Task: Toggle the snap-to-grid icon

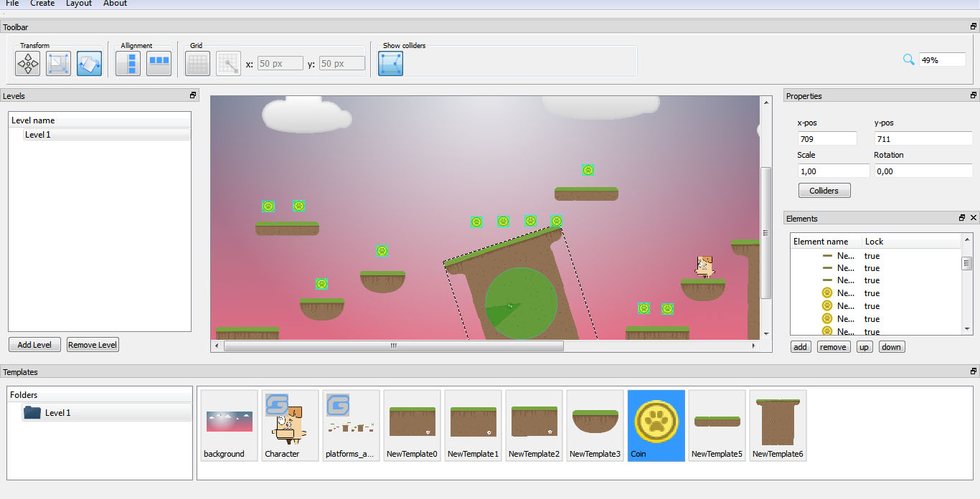Action: pos(229,64)
